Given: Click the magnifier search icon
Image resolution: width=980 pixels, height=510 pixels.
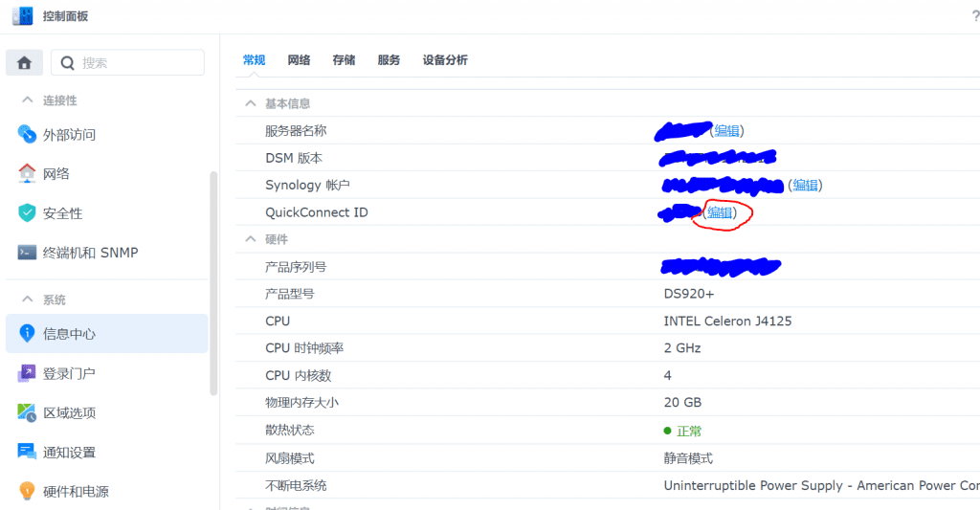Looking at the screenshot, I should (x=67, y=63).
